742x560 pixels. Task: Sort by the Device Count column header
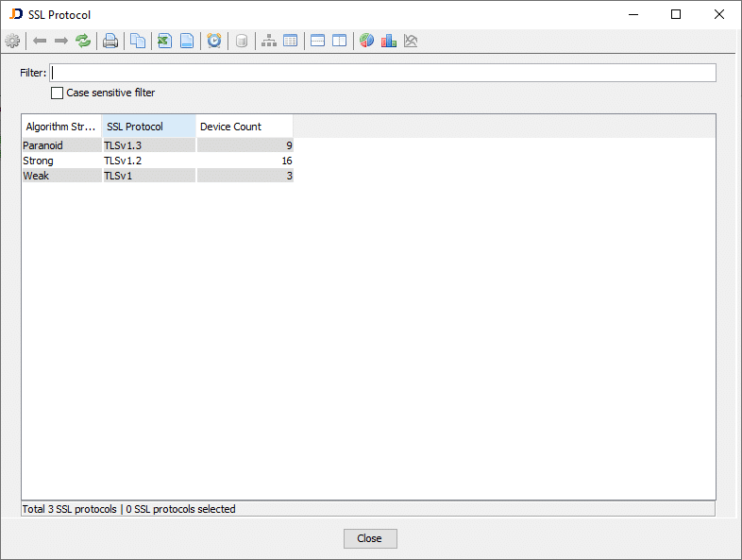(x=244, y=127)
